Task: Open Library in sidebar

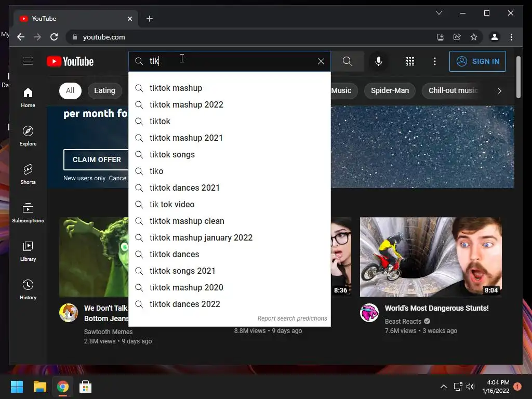Action: [28, 251]
